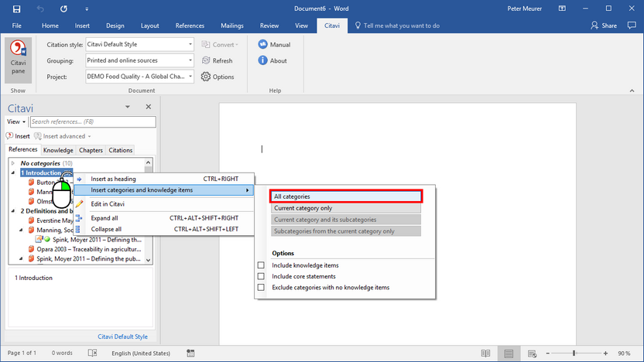644x362 pixels.
Task: Click the reference tree scroll down arrow
Action: pyautogui.click(x=149, y=260)
